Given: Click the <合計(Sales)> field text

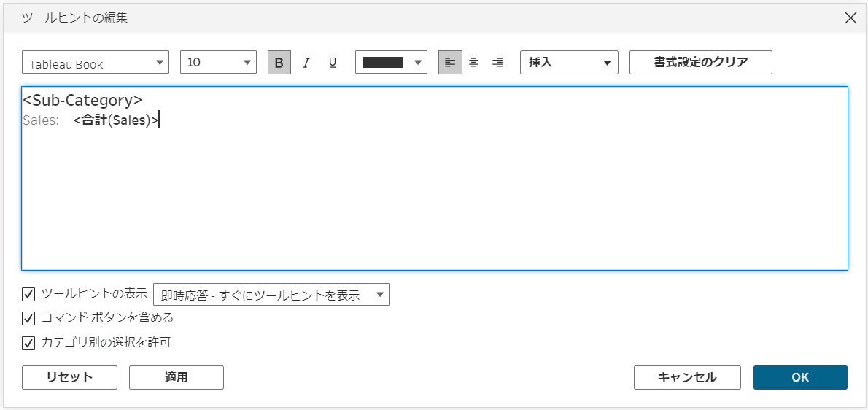Looking at the screenshot, I should point(116,120).
